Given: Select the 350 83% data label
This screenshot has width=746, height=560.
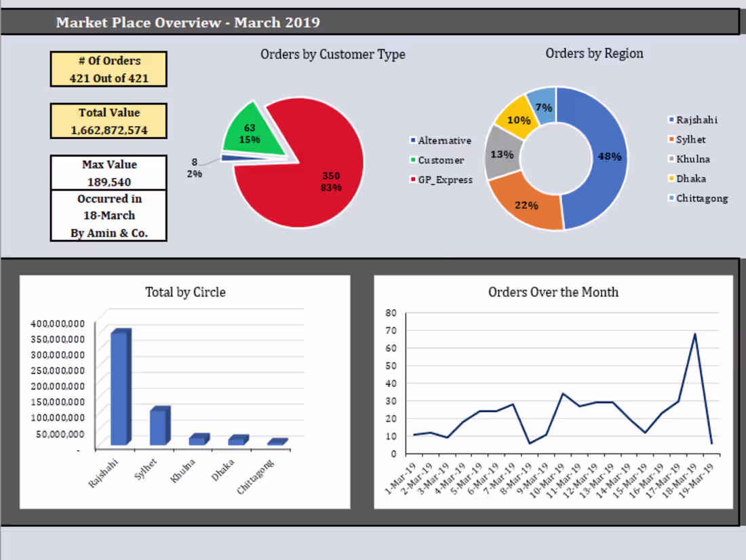Looking at the screenshot, I should coord(331,182).
